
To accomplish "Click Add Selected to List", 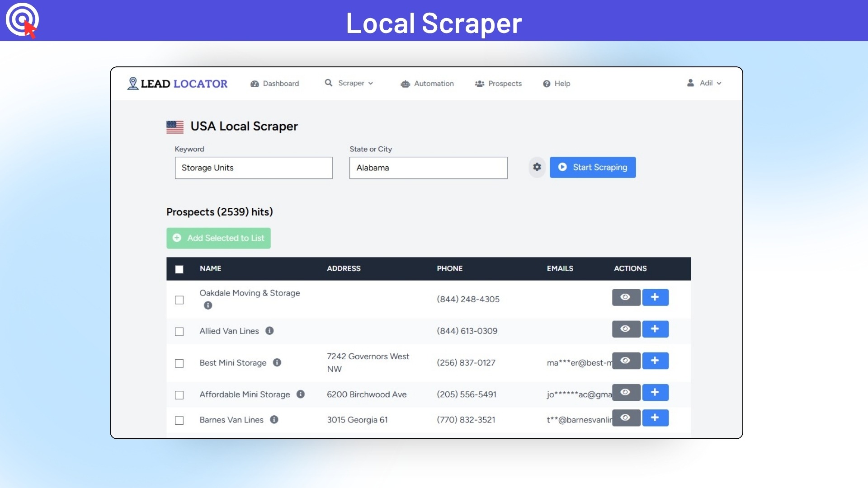I will (218, 238).
